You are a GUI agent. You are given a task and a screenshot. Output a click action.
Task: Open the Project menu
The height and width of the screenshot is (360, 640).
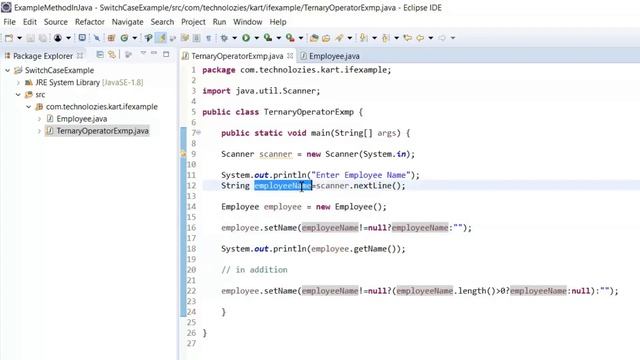(193, 22)
